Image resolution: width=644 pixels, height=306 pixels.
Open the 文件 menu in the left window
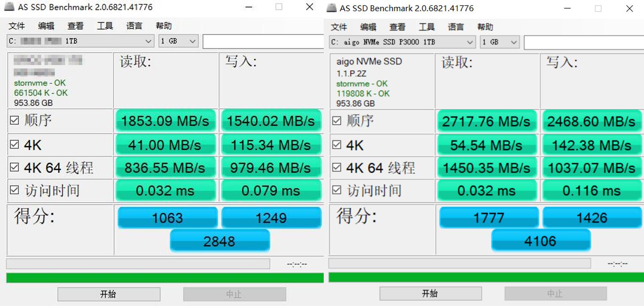click(16, 26)
